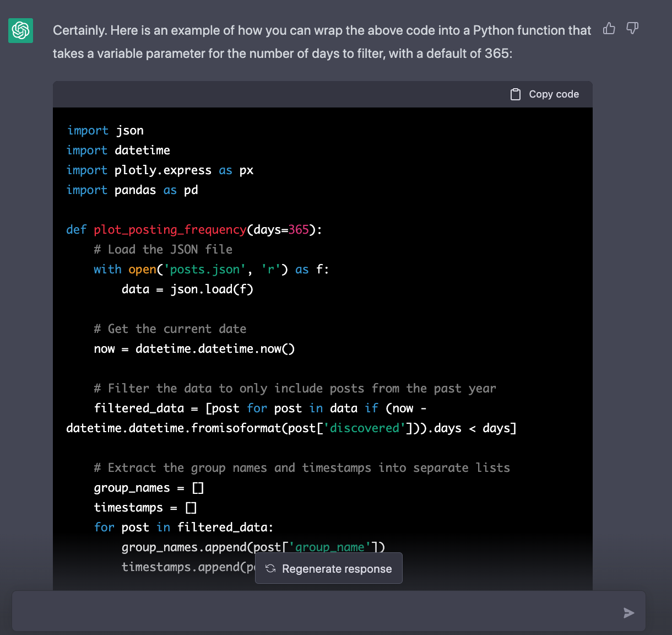Click 'import plotly.express as px' line
Image resolution: width=672 pixels, height=635 pixels.
tap(160, 170)
